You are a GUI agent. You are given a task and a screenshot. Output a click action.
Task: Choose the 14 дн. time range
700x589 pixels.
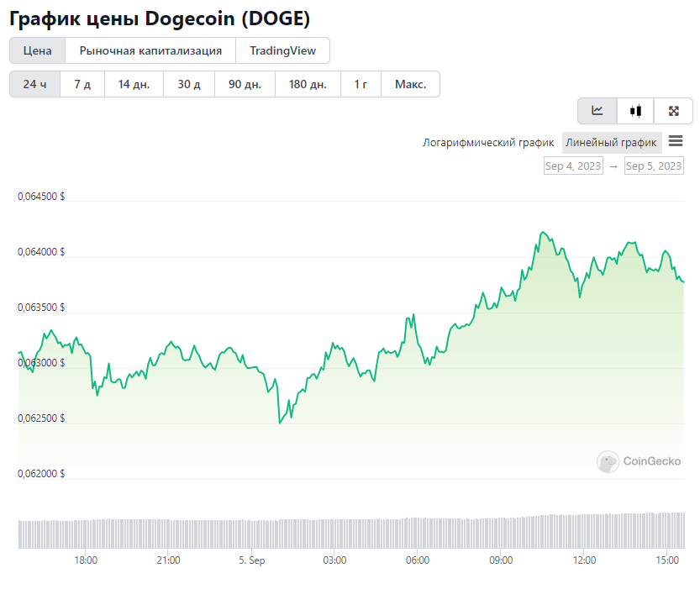coord(134,84)
